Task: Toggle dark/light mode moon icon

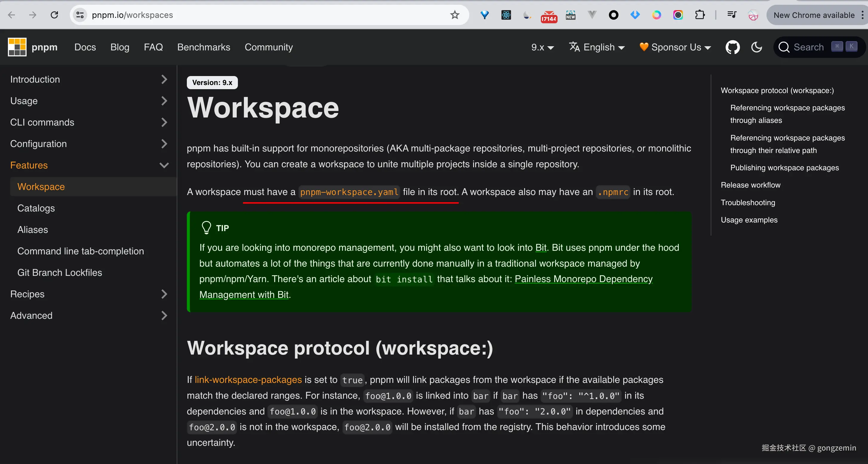Action: click(x=756, y=47)
